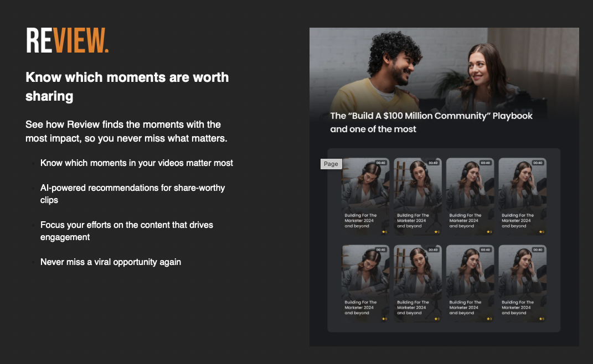Click the gray "Page" tooltip label
Screen dimensions: 593x364
point(331,164)
